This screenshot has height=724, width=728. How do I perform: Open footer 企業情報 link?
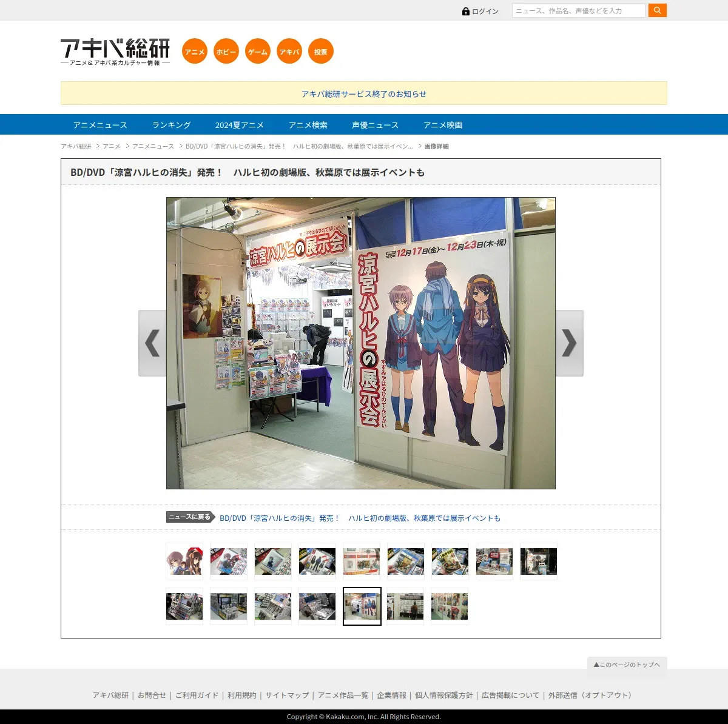[391, 695]
